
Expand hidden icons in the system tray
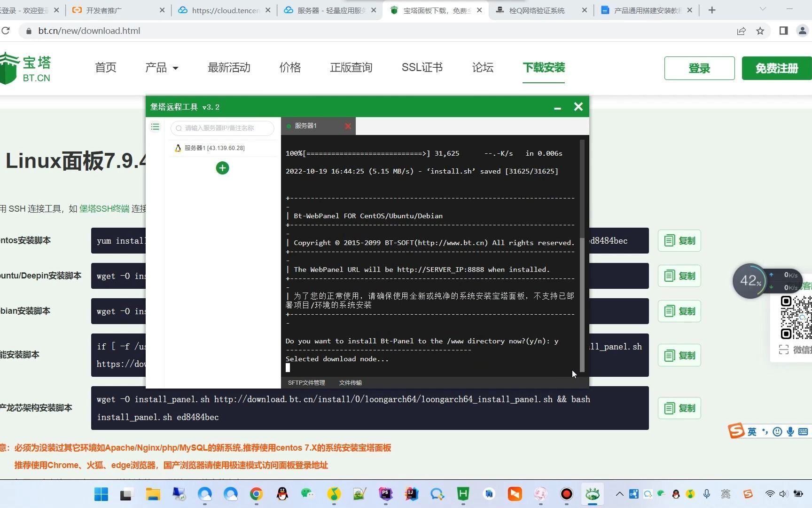tap(619, 494)
